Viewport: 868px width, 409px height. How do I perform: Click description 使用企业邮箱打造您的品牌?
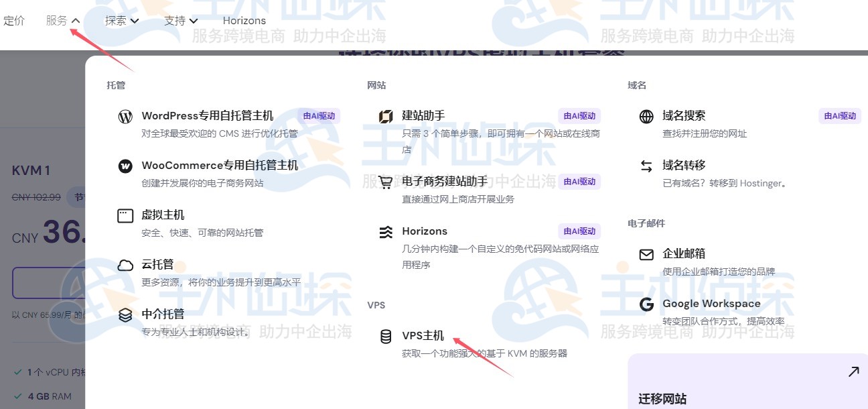(x=719, y=272)
